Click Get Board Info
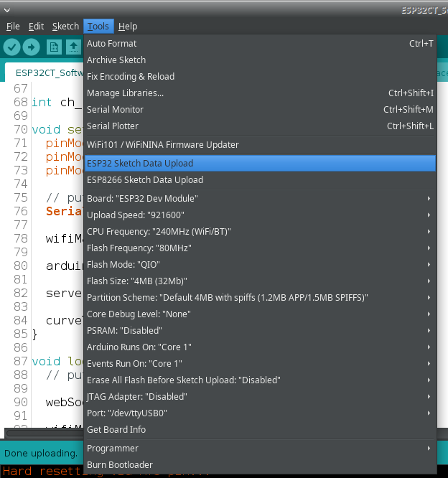The image size is (448, 478). 259,429
